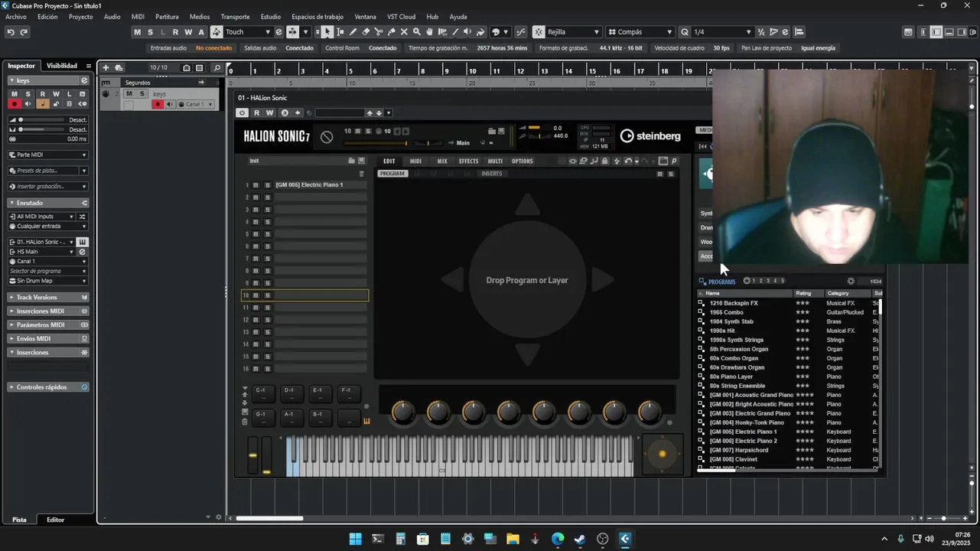Expand the Track Versions inspector section
Image resolution: width=980 pixels, height=551 pixels.
(48, 297)
